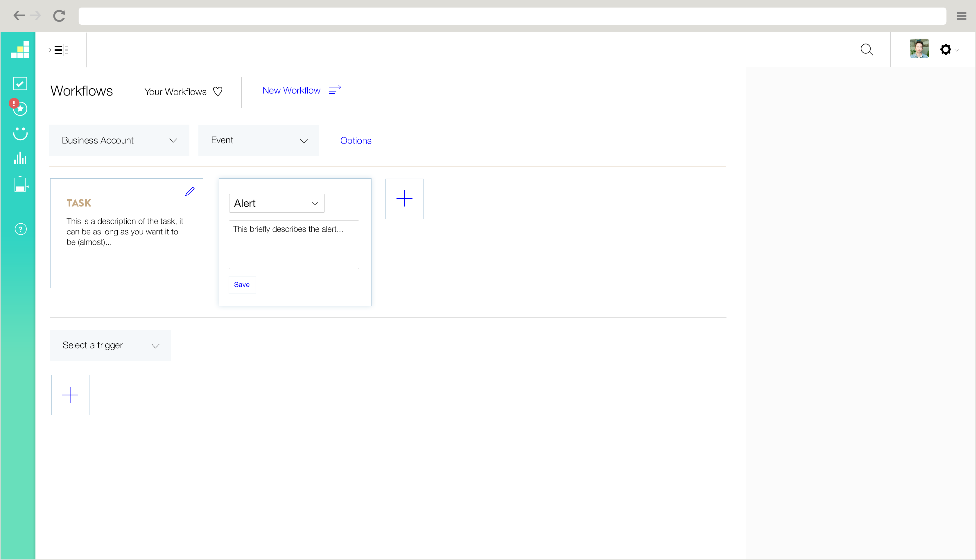Click the app logo in sidebar

pos(20,49)
